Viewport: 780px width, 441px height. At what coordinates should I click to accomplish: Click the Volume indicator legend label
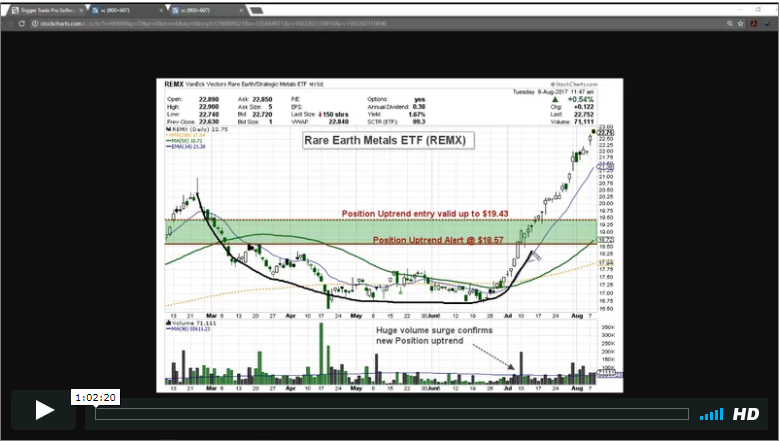tap(188, 325)
